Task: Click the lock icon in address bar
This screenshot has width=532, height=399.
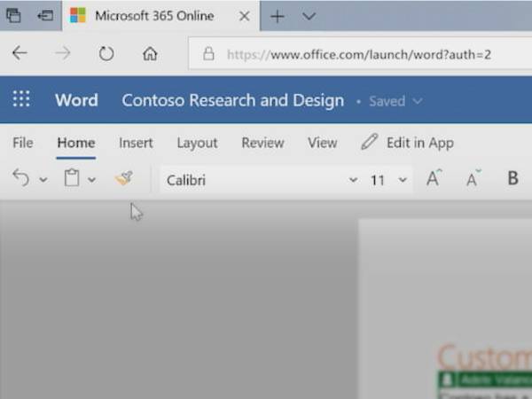Action: pos(208,54)
